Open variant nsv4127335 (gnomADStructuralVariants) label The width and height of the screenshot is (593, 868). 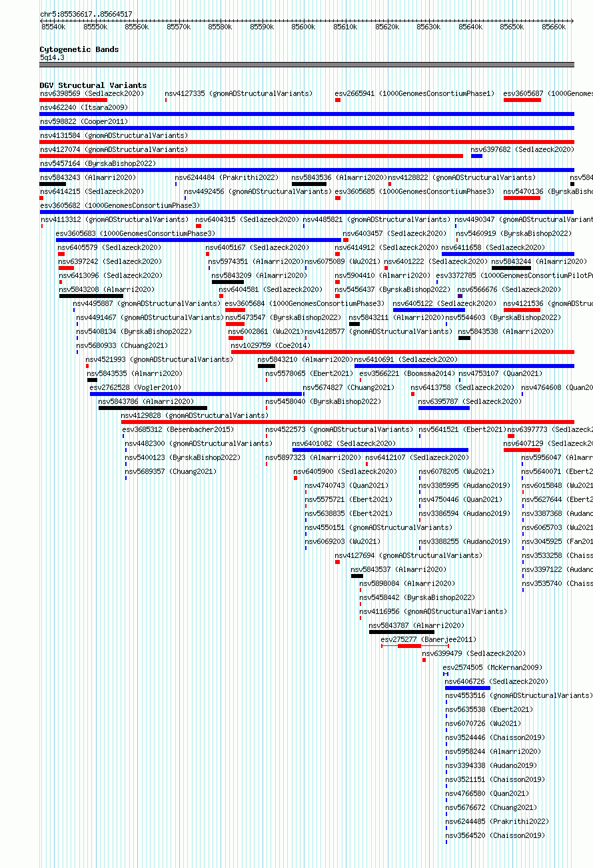coord(239,94)
